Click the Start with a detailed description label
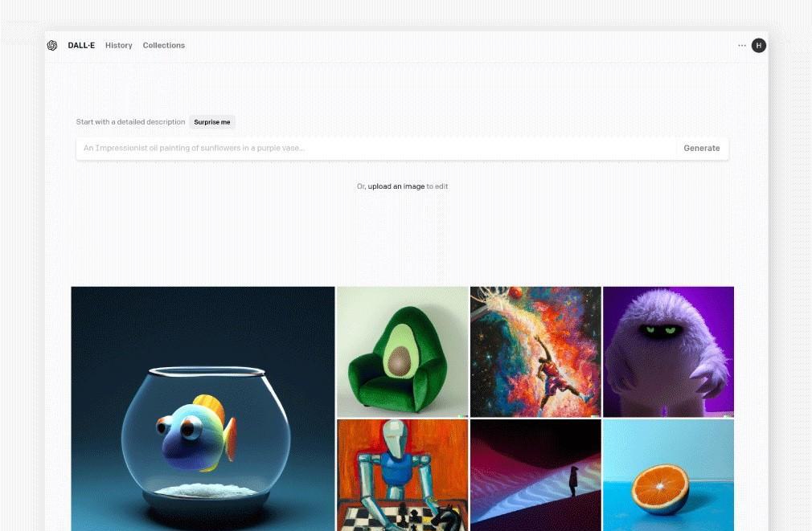 tap(130, 122)
